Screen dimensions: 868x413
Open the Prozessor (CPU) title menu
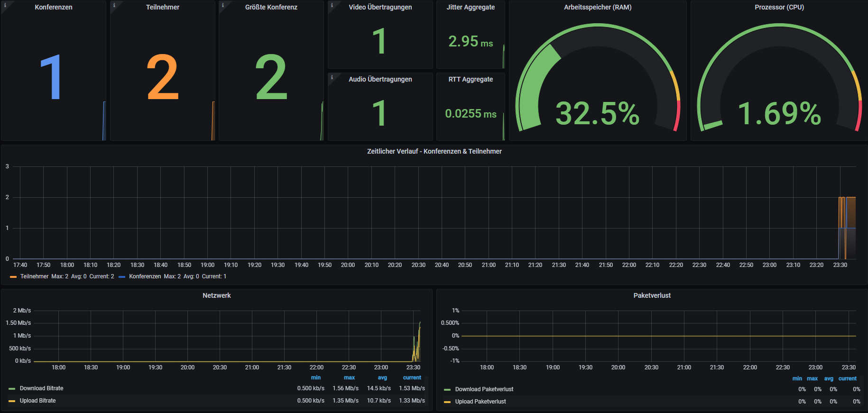coord(779,7)
